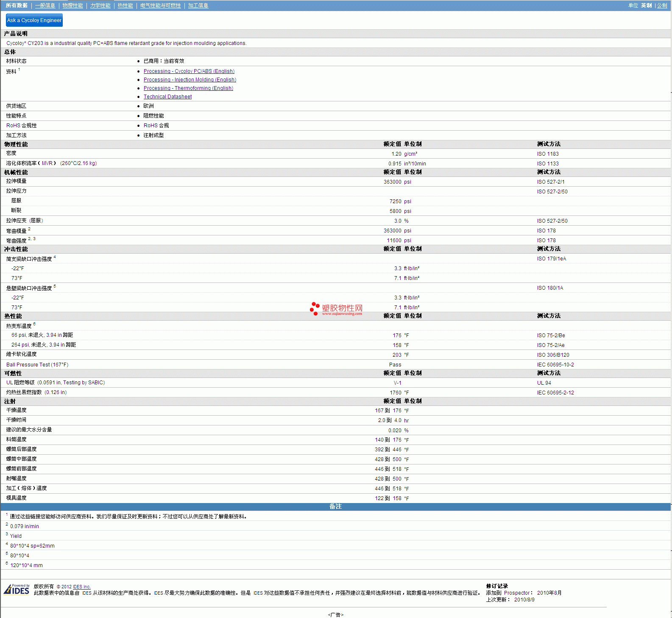Select the 屈服 tensile stress value 7250
Image resolution: width=672 pixels, height=618 pixels.
(x=395, y=201)
